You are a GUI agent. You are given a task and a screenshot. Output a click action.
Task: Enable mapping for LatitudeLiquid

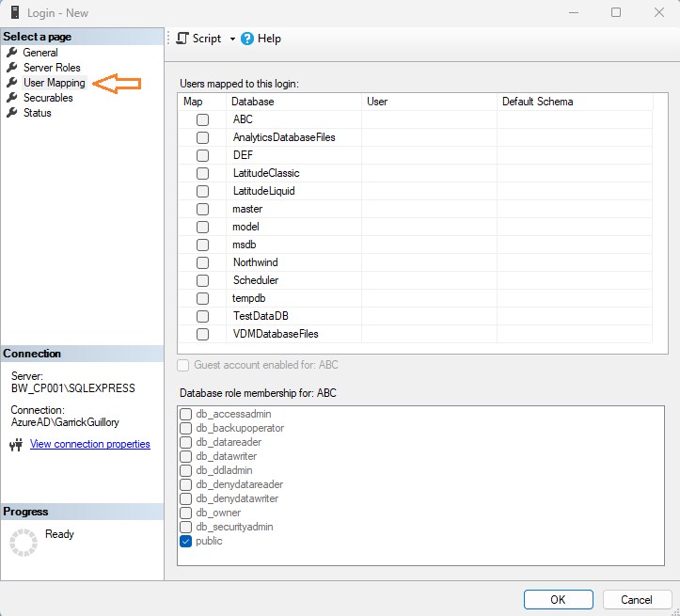click(x=202, y=191)
